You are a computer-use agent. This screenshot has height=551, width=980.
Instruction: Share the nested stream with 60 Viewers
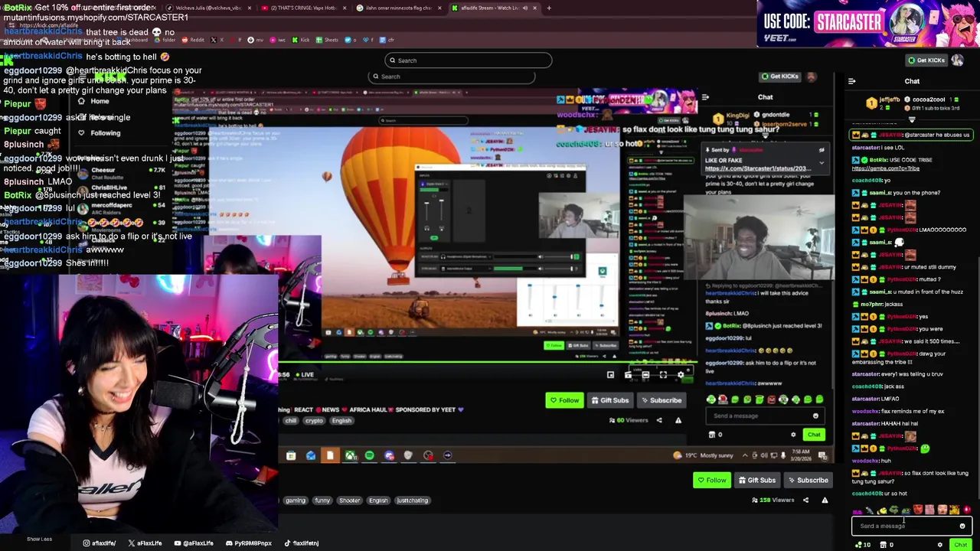coord(659,420)
